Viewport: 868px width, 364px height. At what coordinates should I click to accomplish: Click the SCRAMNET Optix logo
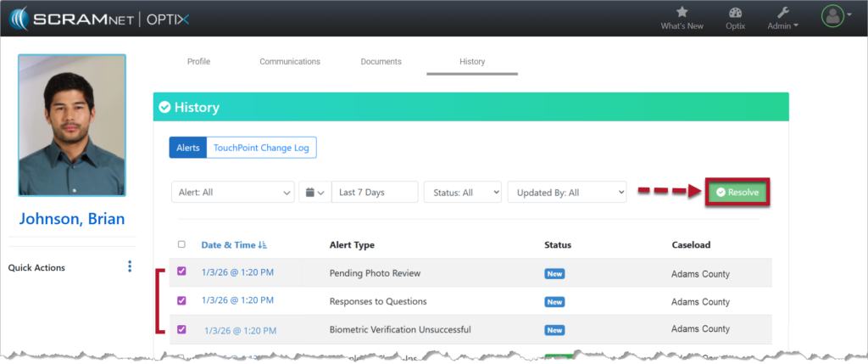(x=97, y=17)
